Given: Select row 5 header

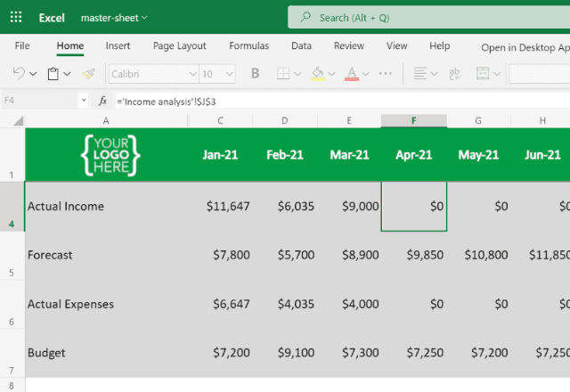Looking at the screenshot, I should pyautogui.click(x=12, y=256).
